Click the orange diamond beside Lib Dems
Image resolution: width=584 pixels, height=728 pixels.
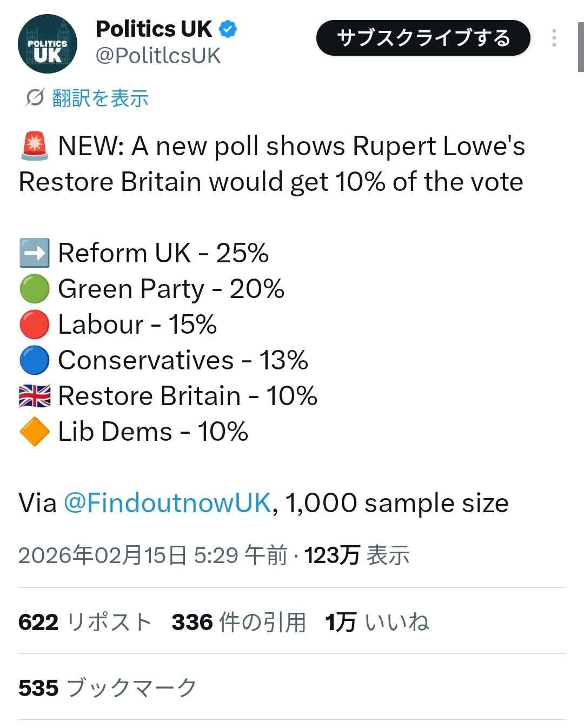click(x=35, y=432)
